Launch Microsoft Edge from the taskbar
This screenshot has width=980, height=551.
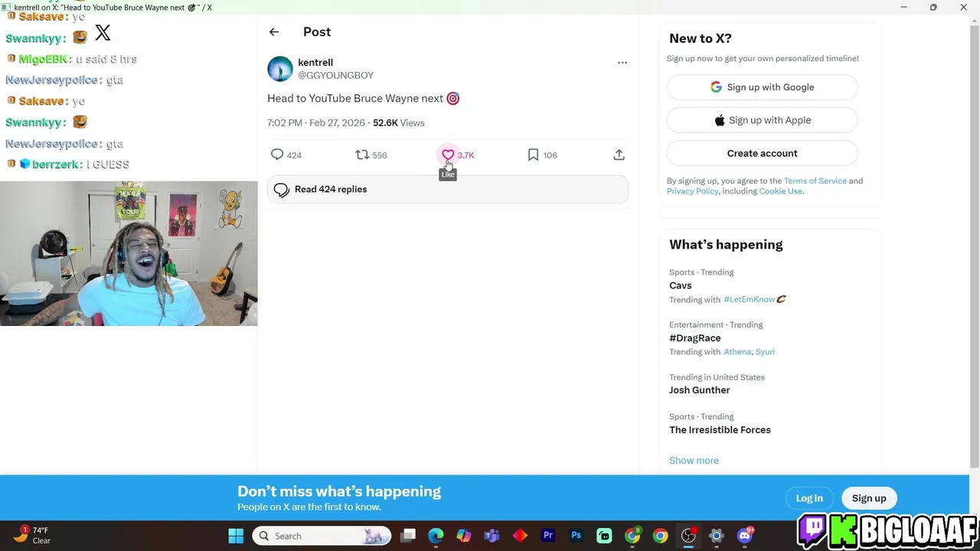tap(436, 536)
